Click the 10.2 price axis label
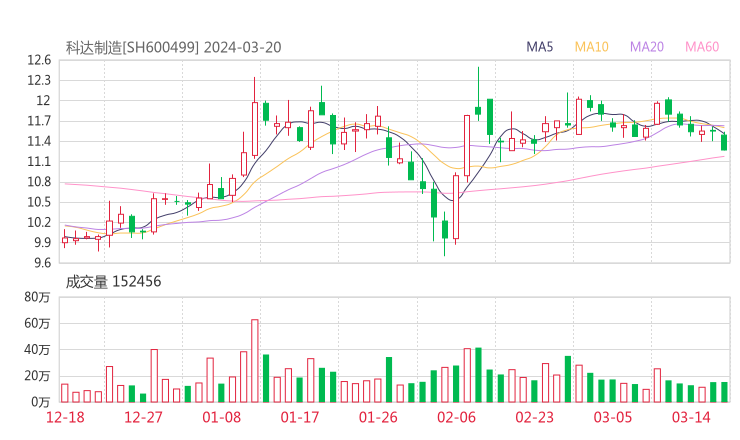Viewport: 740px width, 440px height. click(x=39, y=222)
